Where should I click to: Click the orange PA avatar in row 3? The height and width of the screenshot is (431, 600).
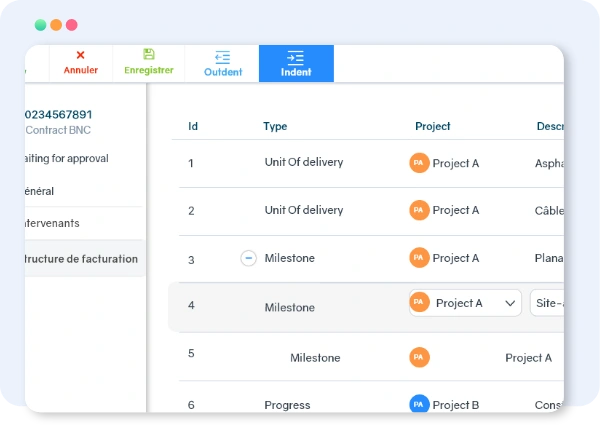pyautogui.click(x=419, y=259)
